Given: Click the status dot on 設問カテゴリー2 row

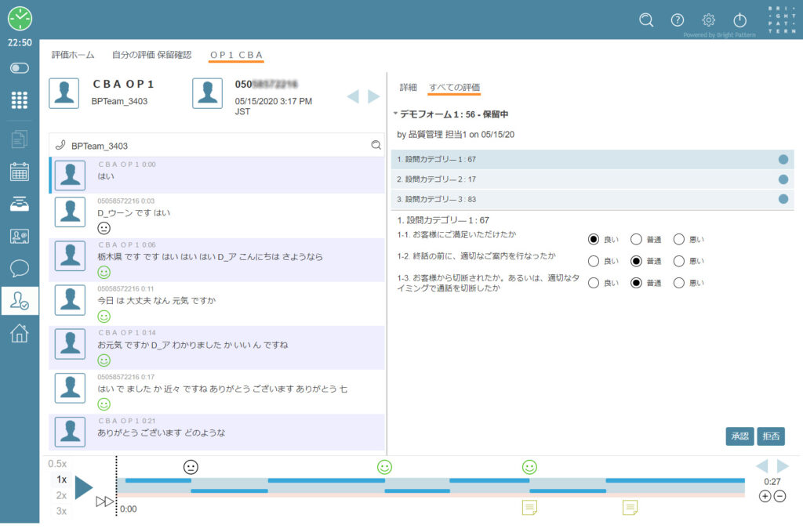Looking at the screenshot, I should [783, 179].
